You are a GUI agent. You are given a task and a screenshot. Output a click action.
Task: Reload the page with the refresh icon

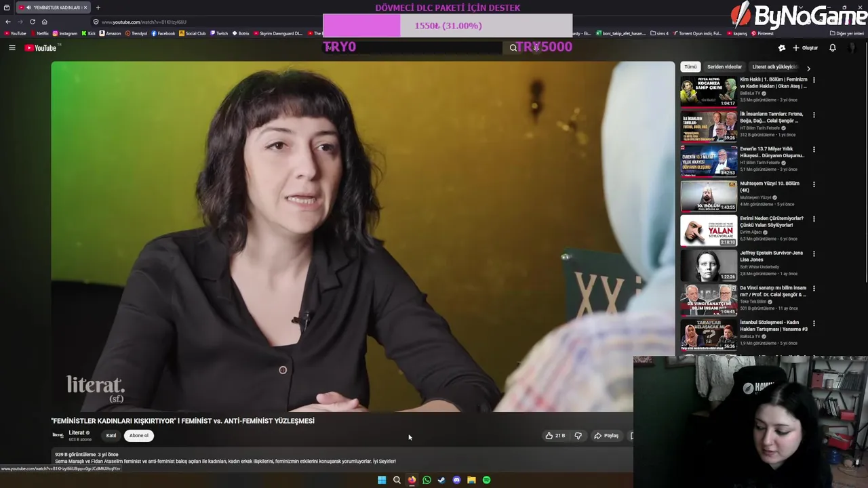click(32, 22)
